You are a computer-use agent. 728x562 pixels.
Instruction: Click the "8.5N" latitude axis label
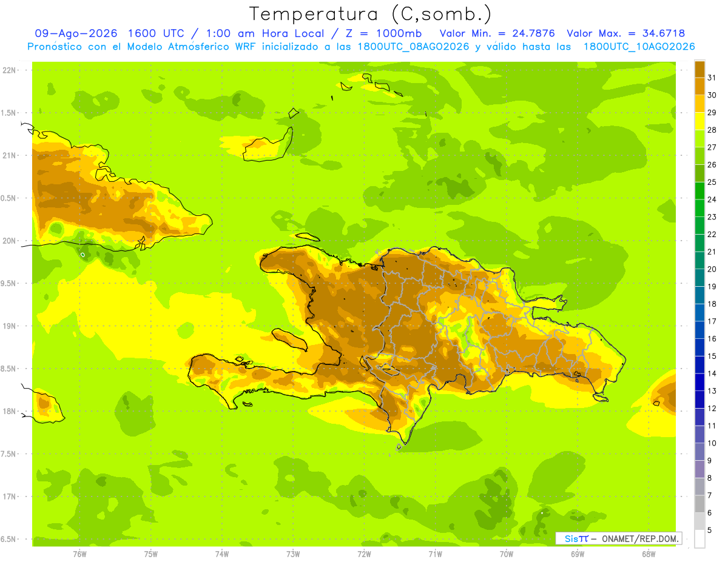[x=9, y=369]
